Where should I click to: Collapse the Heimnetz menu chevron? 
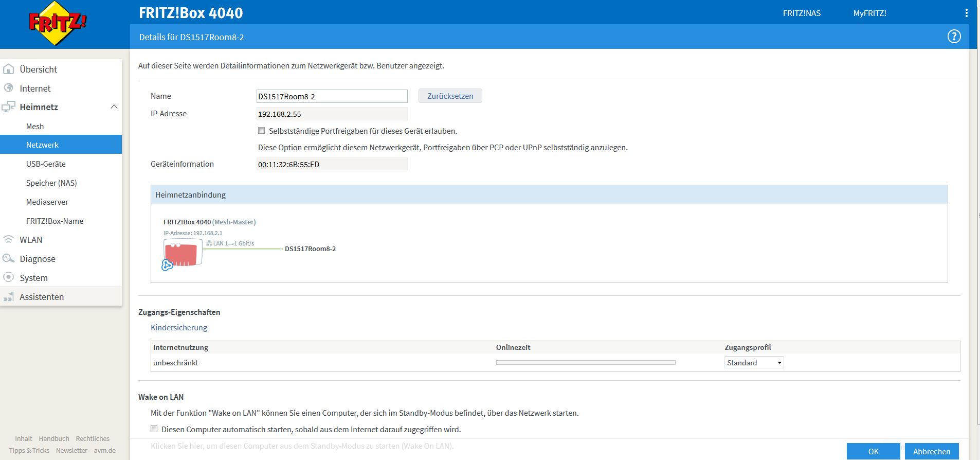pyautogui.click(x=114, y=107)
